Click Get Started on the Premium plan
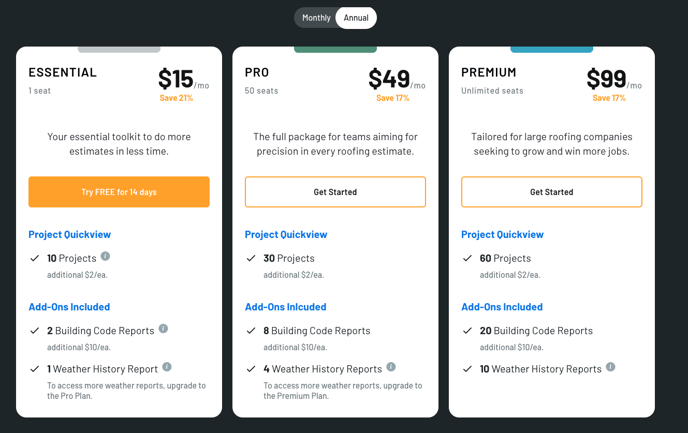The height and width of the screenshot is (433, 688). point(552,192)
